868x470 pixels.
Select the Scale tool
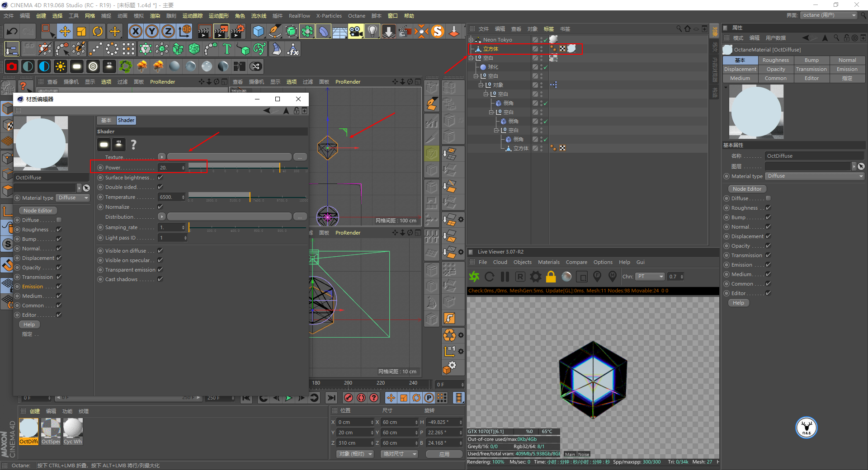pos(81,31)
